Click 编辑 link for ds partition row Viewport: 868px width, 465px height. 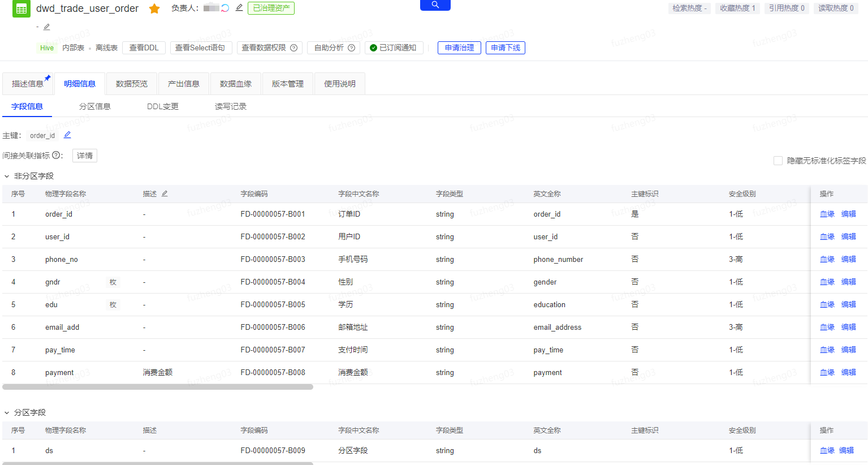coord(847,450)
